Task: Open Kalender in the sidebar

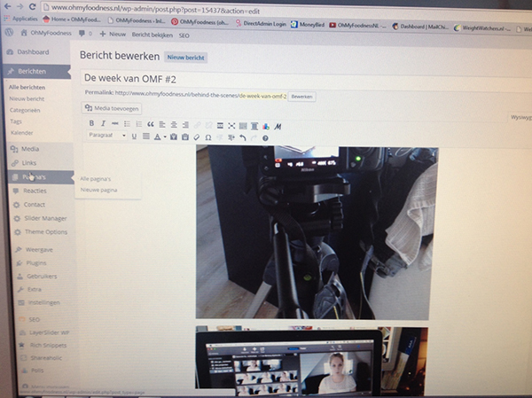Action: 21,133
